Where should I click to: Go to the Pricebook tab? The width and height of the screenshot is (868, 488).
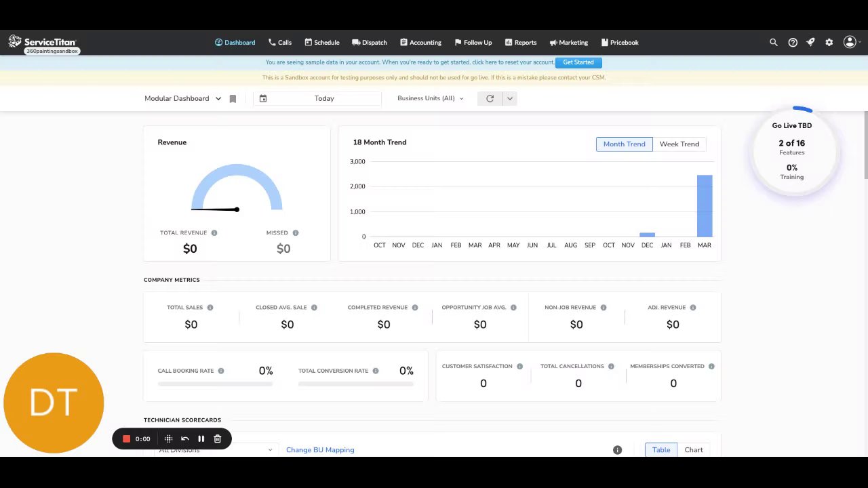click(x=620, y=42)
